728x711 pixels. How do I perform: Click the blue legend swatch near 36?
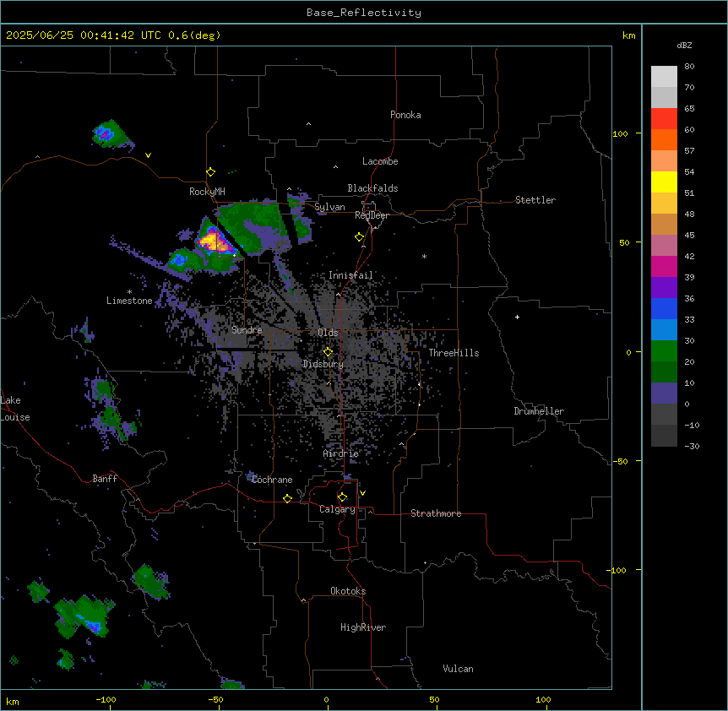click(664, 308)
